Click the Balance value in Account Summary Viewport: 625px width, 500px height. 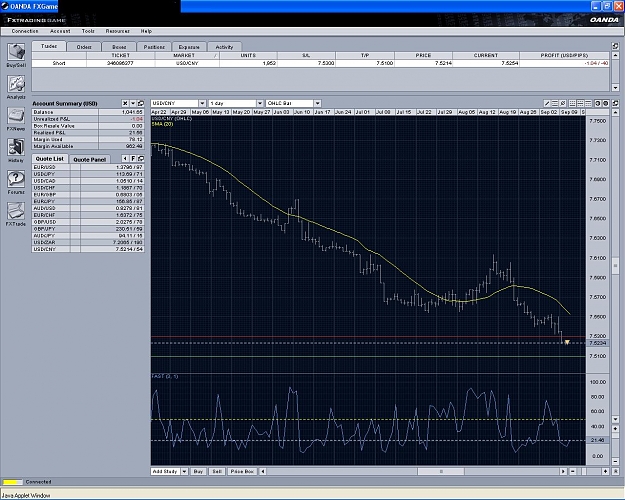121,112
